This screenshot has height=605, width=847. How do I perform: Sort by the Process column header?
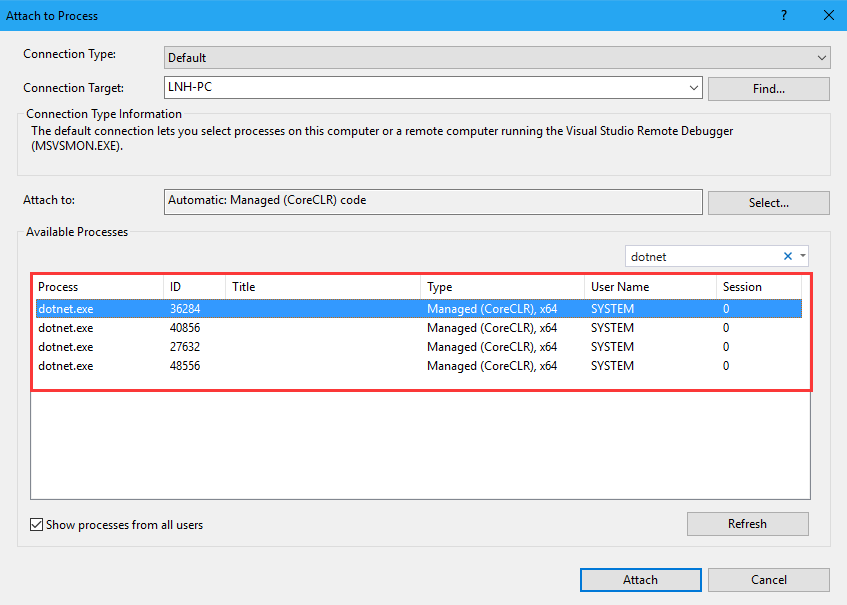click(x=98, y=287)
